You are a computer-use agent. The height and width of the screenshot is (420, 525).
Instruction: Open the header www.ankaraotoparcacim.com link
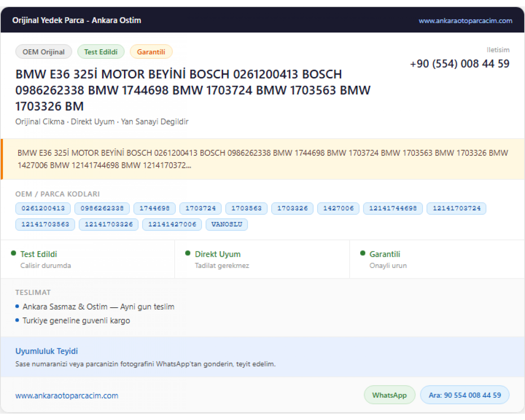pos(465,21)
